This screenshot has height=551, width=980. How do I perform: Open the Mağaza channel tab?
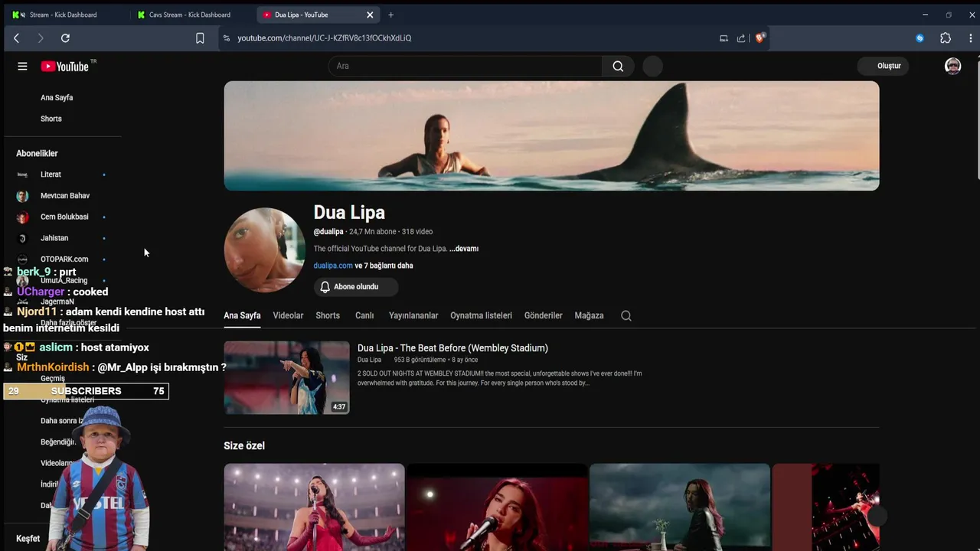click(589, 315)
